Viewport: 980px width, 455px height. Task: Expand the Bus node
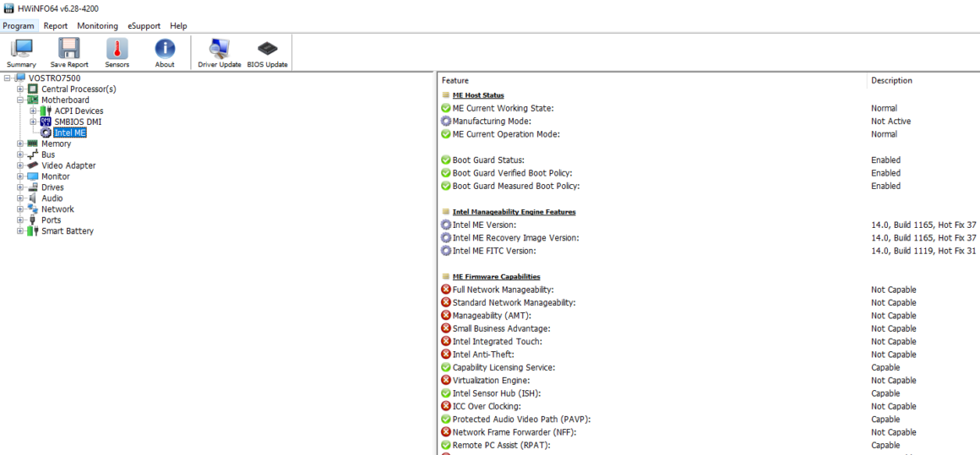20,154
